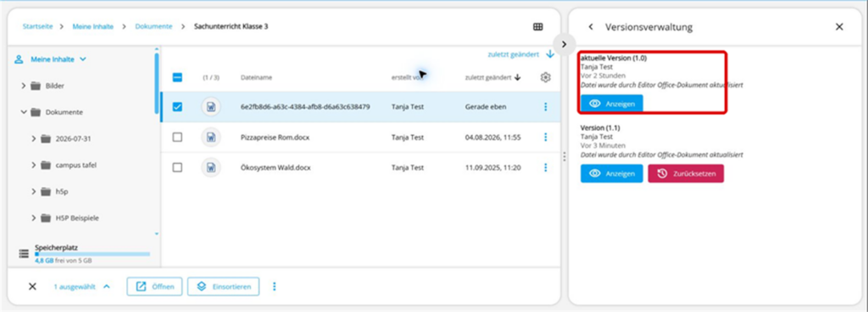This screenshot has width=868, height=312.
Task: Check the Pizzapreise Rom.docx checkbox
Action: 177,137
